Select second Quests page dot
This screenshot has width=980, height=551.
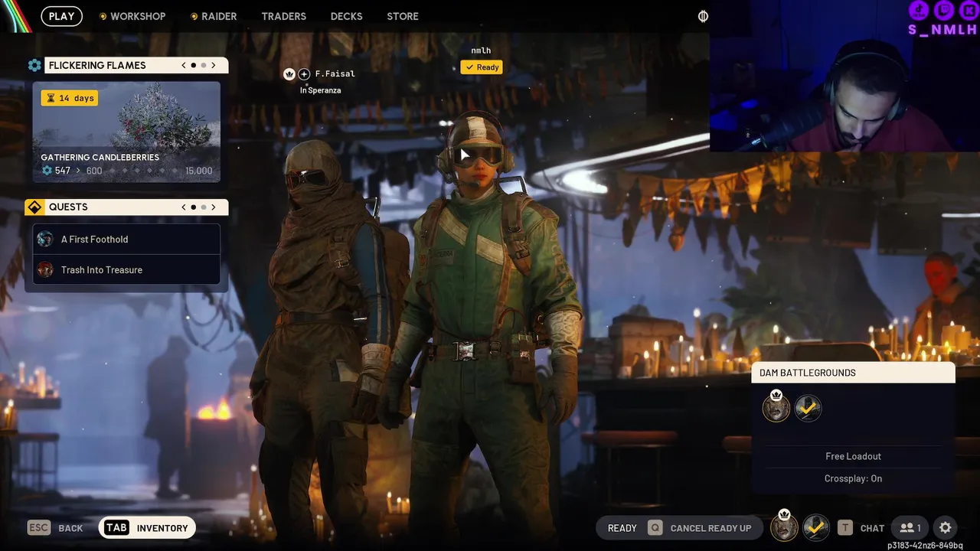tap(204, 207)
